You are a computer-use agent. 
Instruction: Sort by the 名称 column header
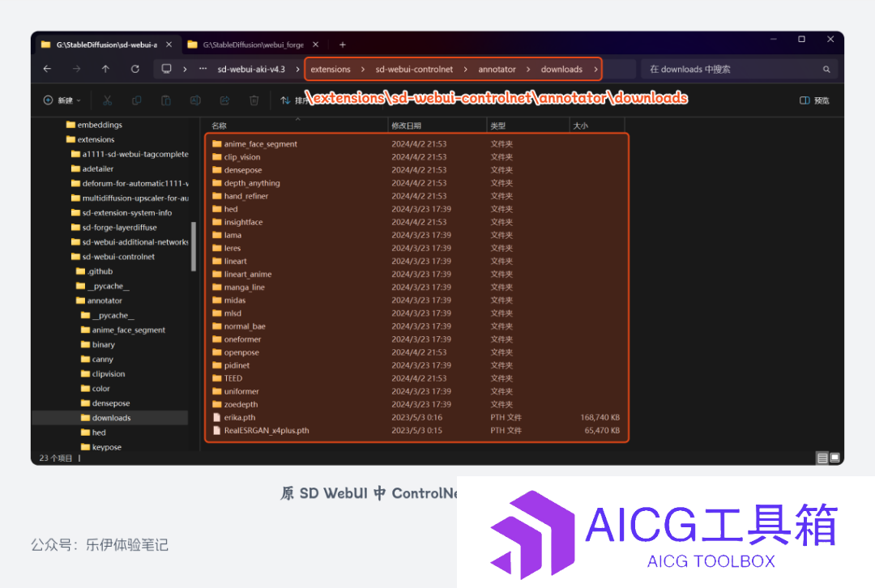219,126
